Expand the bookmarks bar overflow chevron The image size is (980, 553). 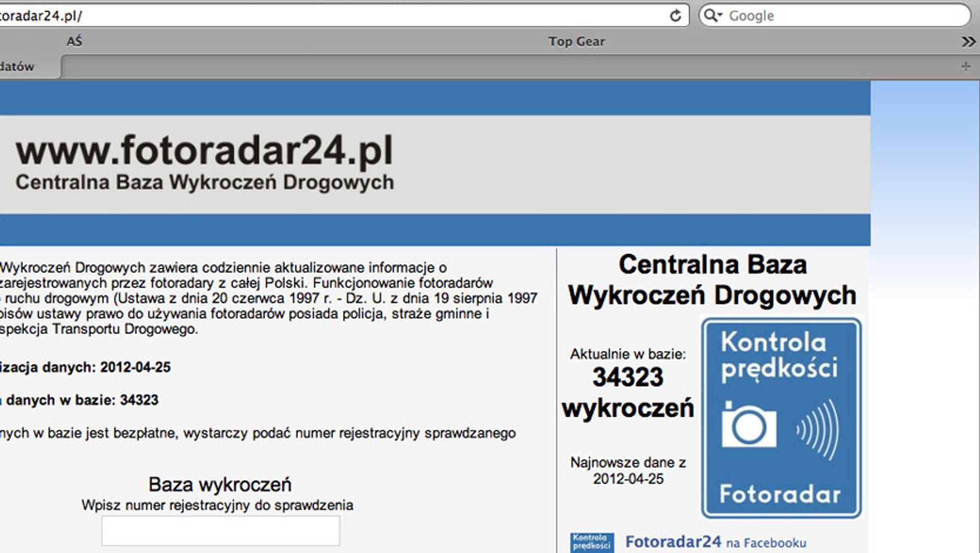(x=968, y=42)
